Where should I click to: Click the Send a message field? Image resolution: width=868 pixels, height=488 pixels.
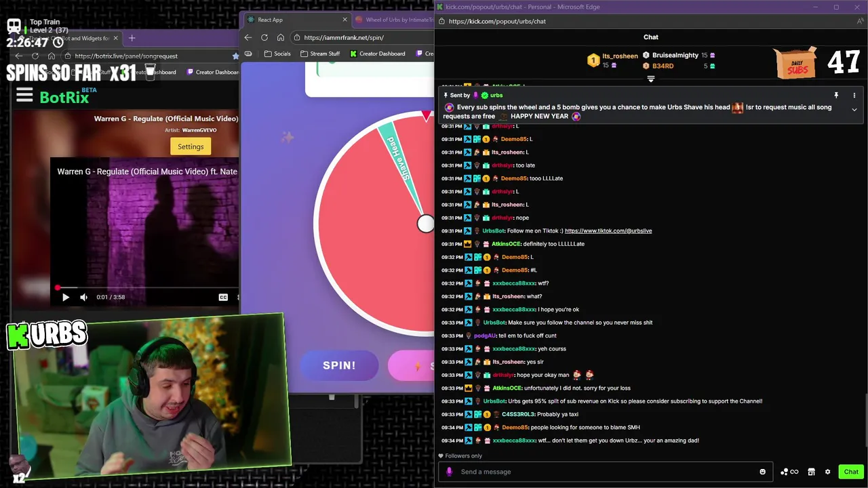pyautogui.click(x=607, y=472)
